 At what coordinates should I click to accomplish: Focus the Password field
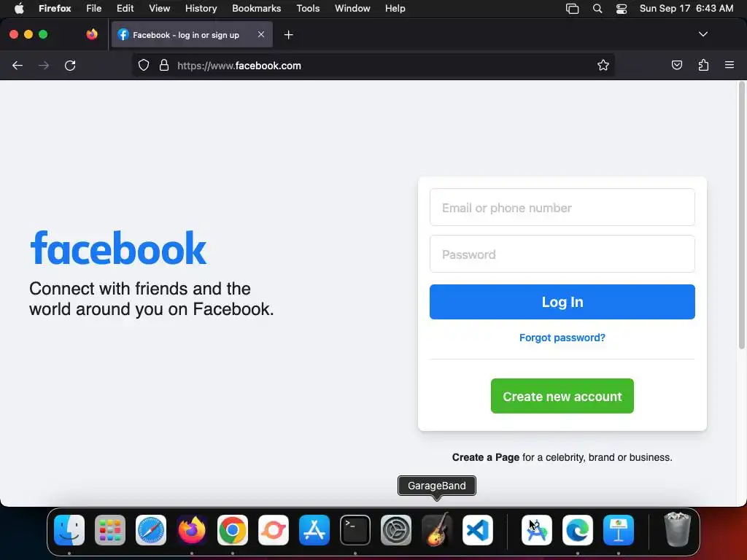point(562,254)
